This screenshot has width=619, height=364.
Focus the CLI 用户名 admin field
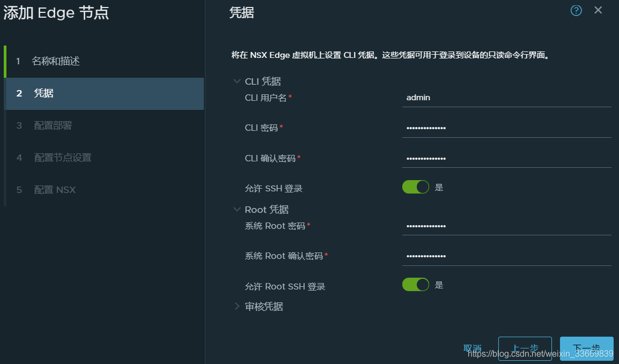[x=506, y=98]
